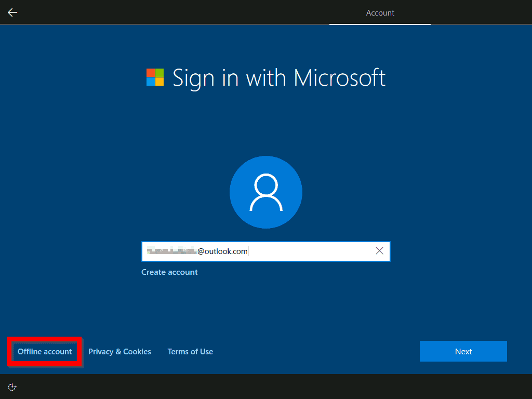Click the green square in Microsoft logo
This screenshot has height=399, width=532.
click(x=159, y=73)
